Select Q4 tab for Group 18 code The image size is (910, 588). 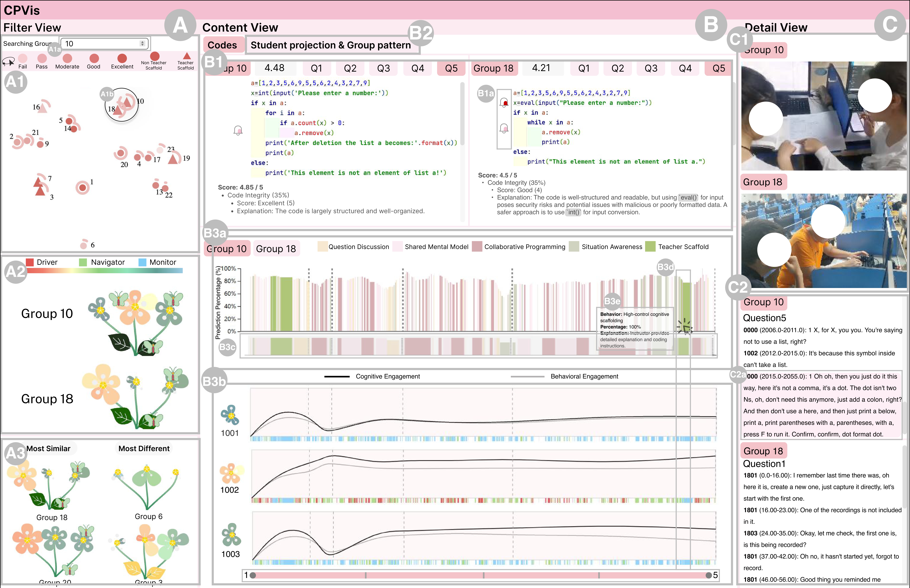tap(685, 68)
